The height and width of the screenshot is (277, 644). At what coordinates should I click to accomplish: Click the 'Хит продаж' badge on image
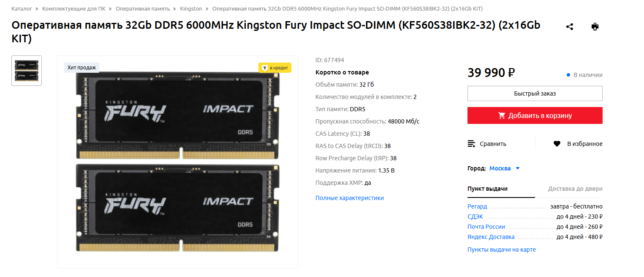click(82, 68)
